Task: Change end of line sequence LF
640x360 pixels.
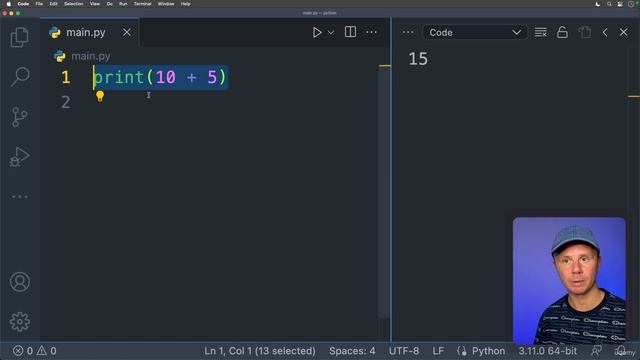Action: tap(438, 351)
